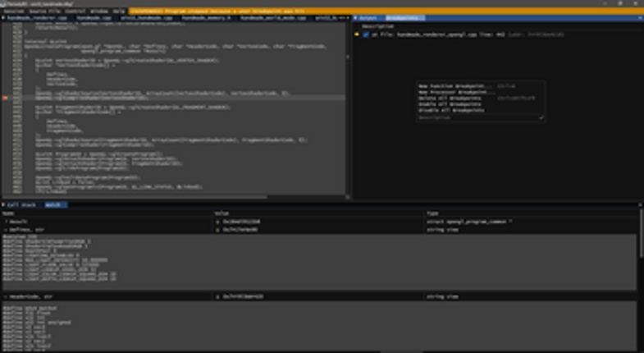Switch to the Output tab
The width and height of the screenshot is (644, 353).
(x=371, y=17)
